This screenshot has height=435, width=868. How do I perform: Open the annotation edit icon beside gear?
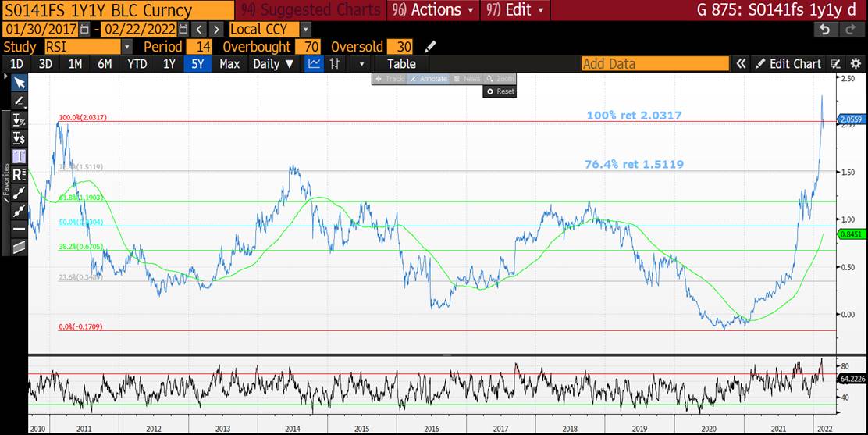click(x=837, y=64)
